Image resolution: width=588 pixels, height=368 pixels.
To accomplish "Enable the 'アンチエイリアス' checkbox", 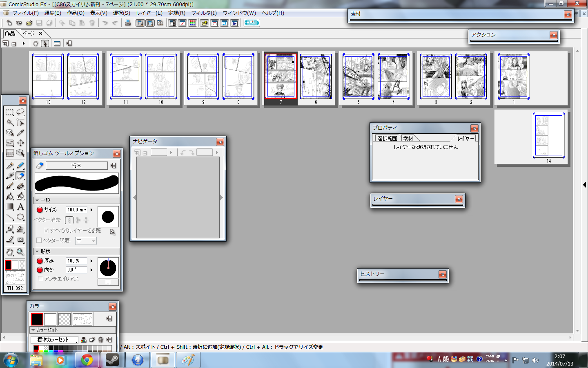I will click(x=40, y=279).
